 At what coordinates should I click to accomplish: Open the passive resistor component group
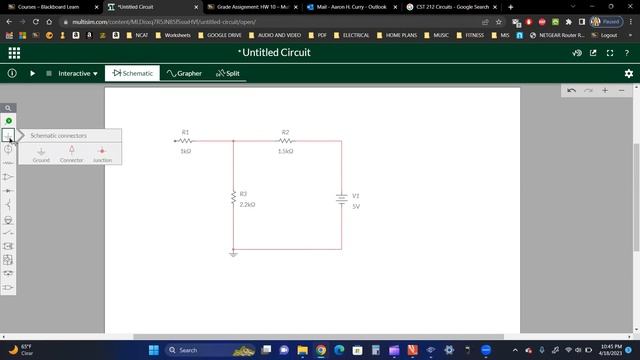[8, 163]
